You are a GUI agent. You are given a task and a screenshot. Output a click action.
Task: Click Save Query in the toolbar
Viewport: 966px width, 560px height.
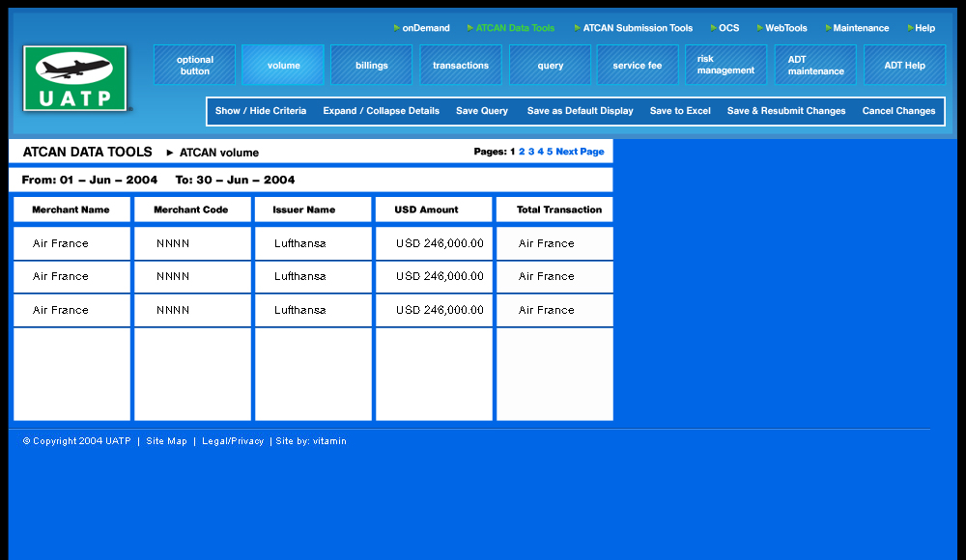pyautogui.click(x=482, y=111)
